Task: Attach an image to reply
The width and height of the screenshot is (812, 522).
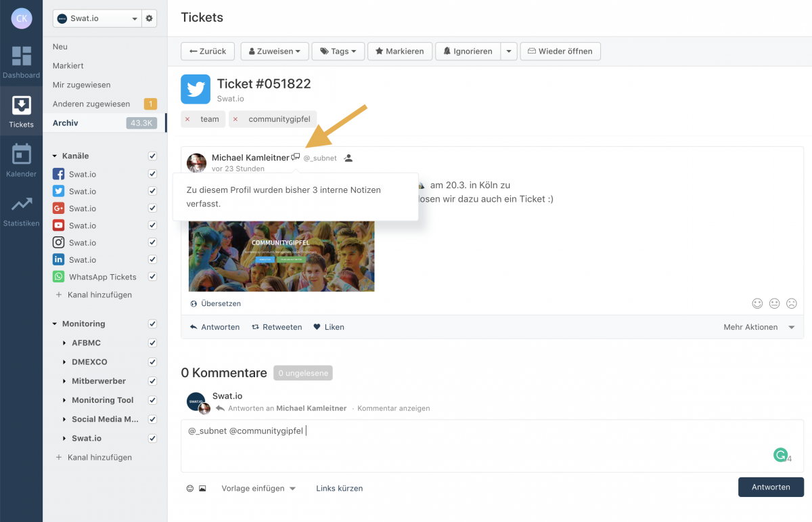Action: coord(202,488)
